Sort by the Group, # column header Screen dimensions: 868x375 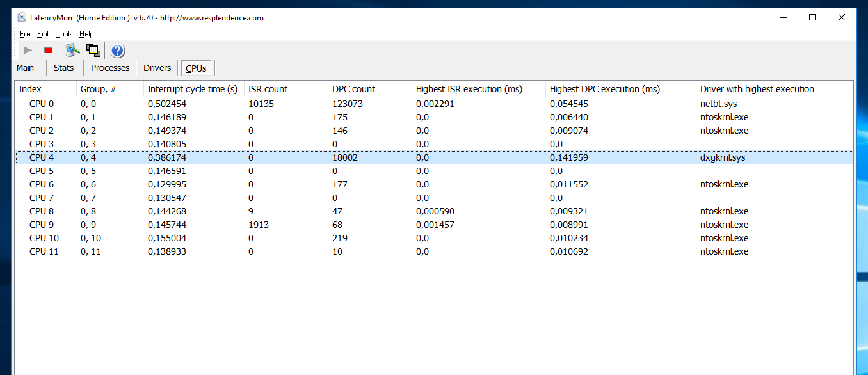coord(111,89)
